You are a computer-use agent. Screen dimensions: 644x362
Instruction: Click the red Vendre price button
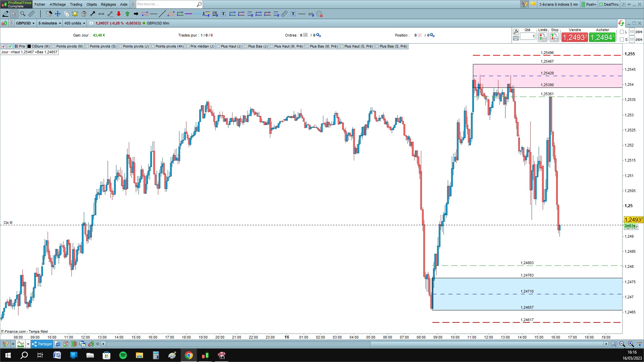(x=575, y=37)
